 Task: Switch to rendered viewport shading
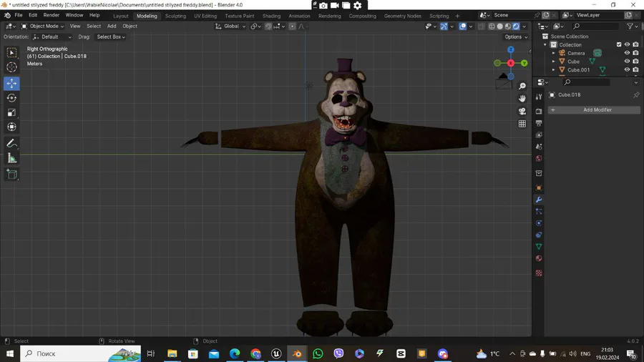pyautogui.click(x=516, y=26)
